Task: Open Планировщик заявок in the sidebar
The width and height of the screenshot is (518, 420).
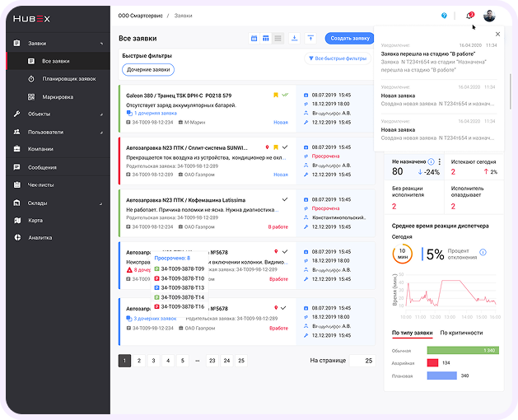Action: tap(68, 79)
